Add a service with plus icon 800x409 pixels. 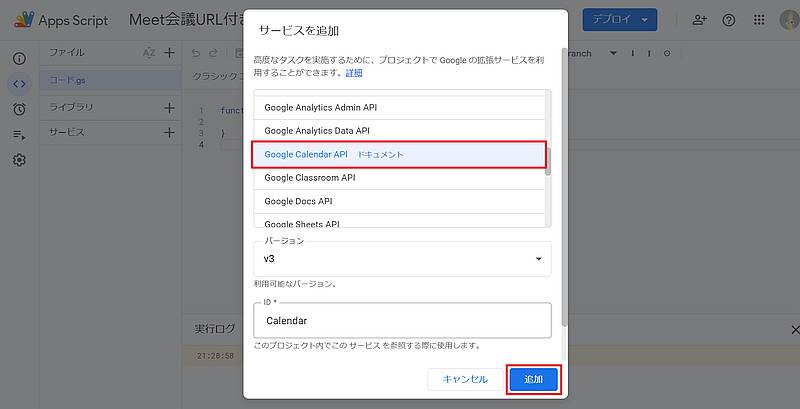(169, 133)
